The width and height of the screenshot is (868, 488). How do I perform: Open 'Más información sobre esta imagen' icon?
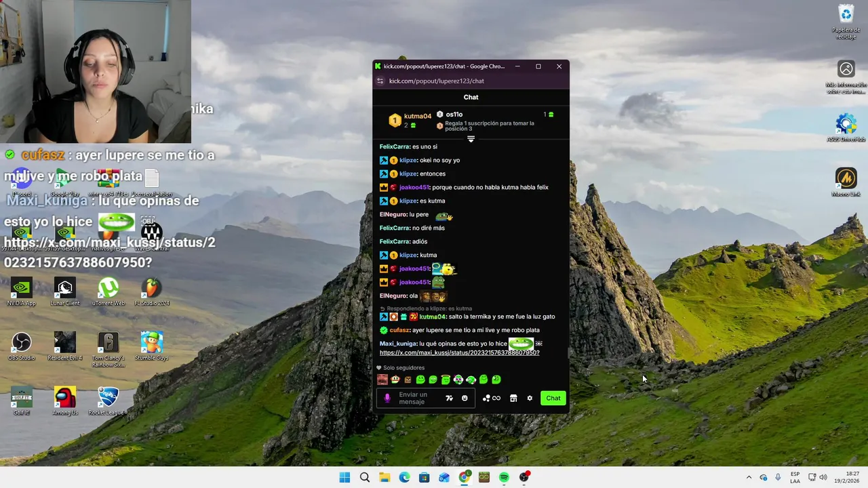tap(846, 77)
